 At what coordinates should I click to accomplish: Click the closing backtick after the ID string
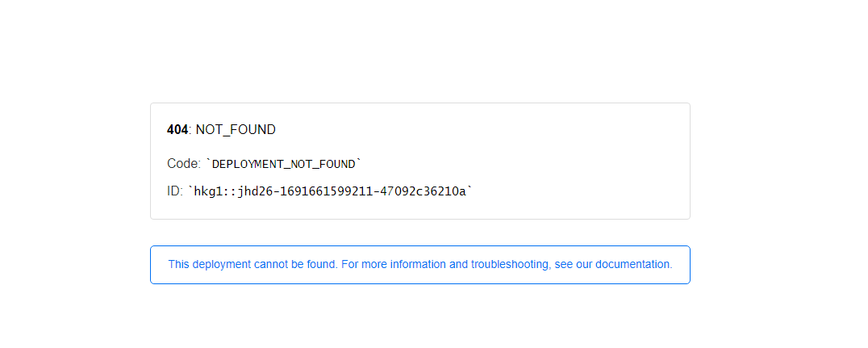(x=470, y=190)
